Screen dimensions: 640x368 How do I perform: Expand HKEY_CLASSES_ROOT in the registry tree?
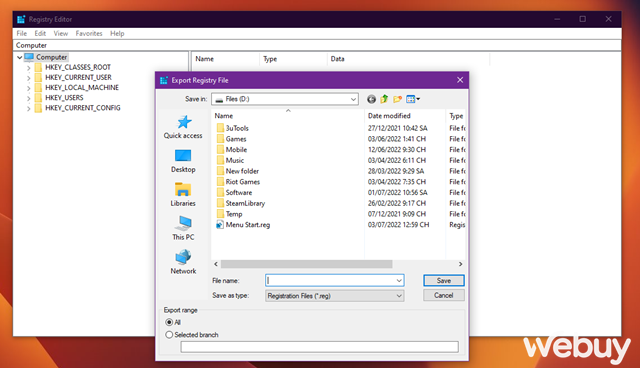coord(29,68)
